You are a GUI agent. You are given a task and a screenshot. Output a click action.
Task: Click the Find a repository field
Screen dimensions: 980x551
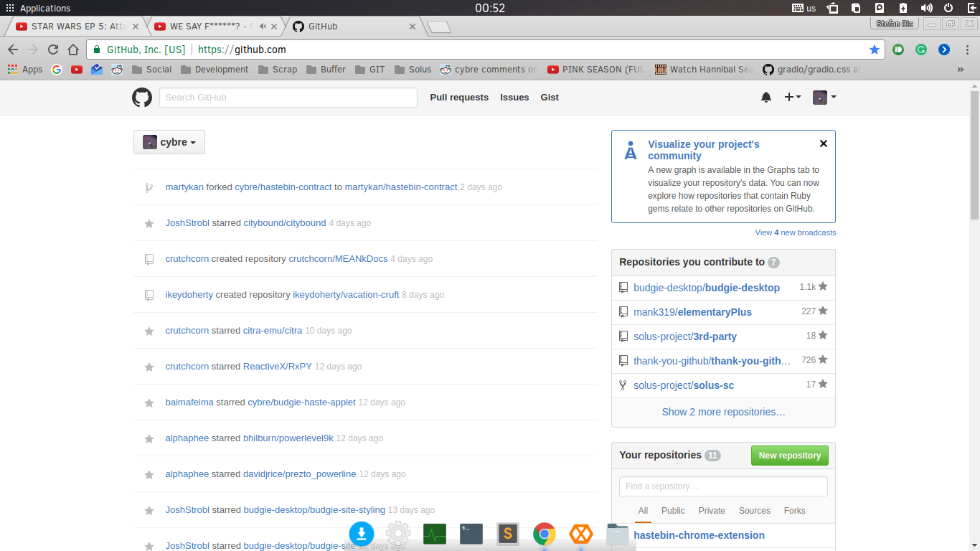click(723, 486)
